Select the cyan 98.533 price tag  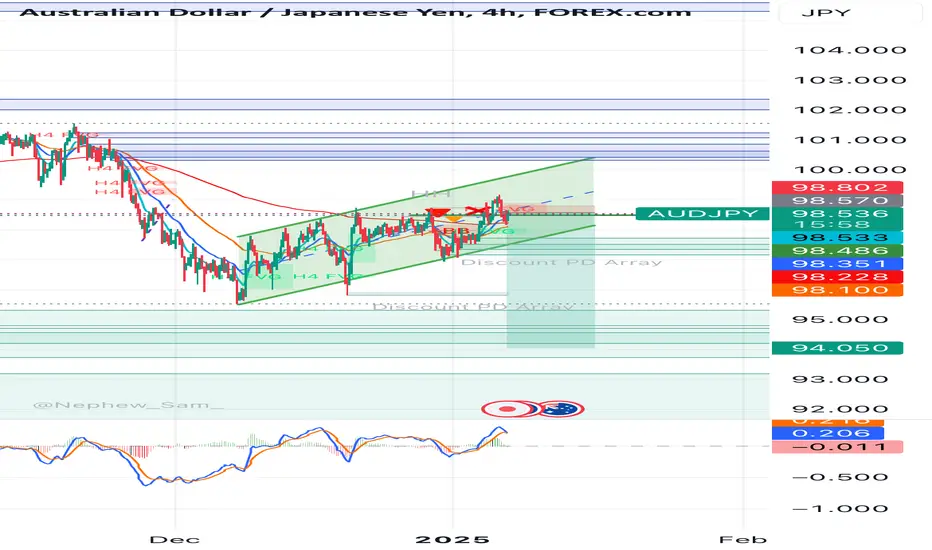point(837,238)
